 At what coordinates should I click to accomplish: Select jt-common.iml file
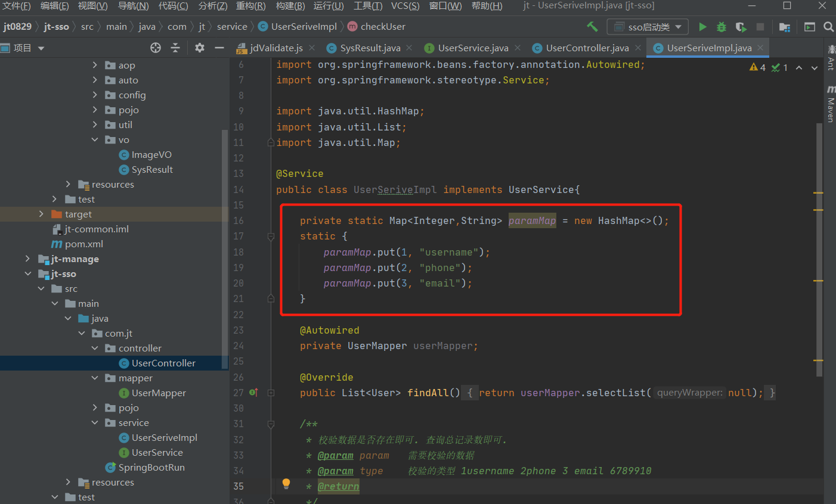(x=90, y=229)
